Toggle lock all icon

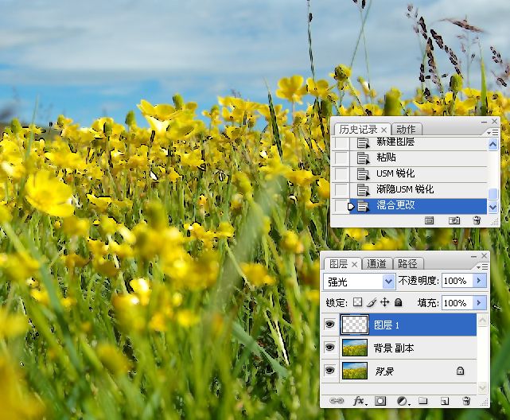pyautogui.click(x=398, y=302)
